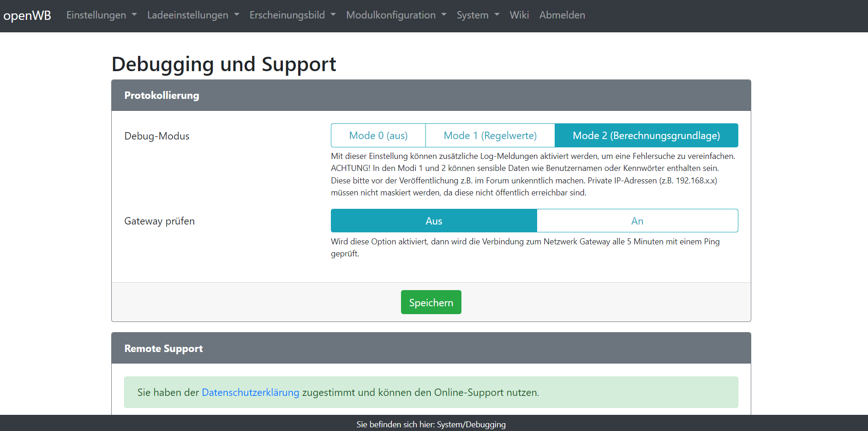Open the Erscheinungsbild dropdown
Viewport: 868px width, 431px height.
(292, 15)
